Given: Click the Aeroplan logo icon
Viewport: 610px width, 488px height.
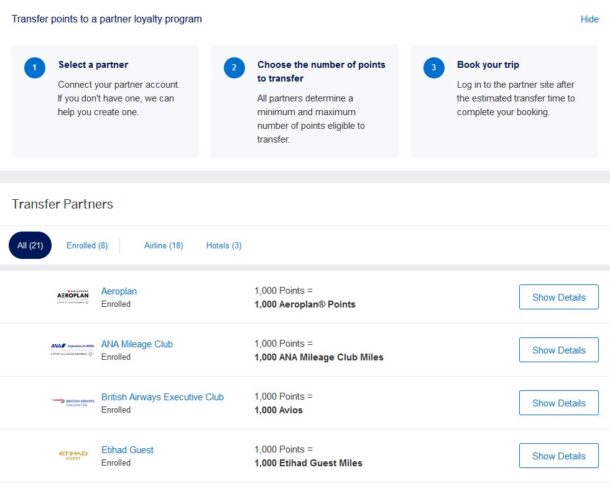Looking at the screenshot, I should (73, 297).
